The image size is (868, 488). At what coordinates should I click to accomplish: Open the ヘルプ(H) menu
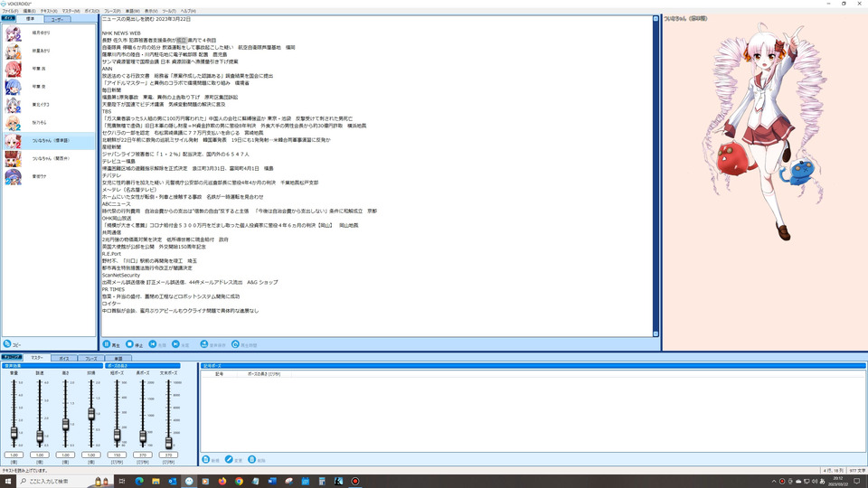point(188,11)
